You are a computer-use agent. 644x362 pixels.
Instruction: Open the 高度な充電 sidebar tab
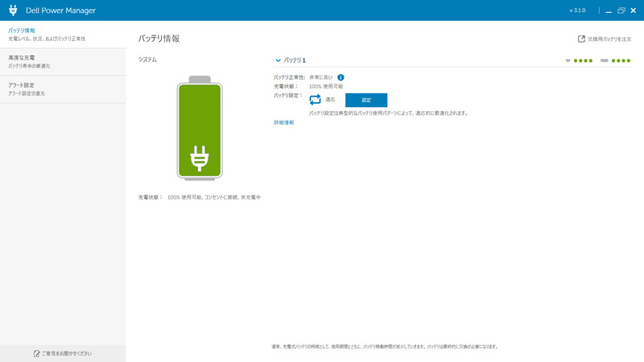pos(63,62)
